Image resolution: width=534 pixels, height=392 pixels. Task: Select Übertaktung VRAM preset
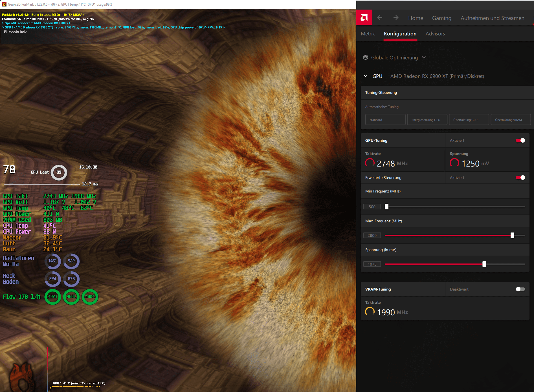[x=511, y=119]
